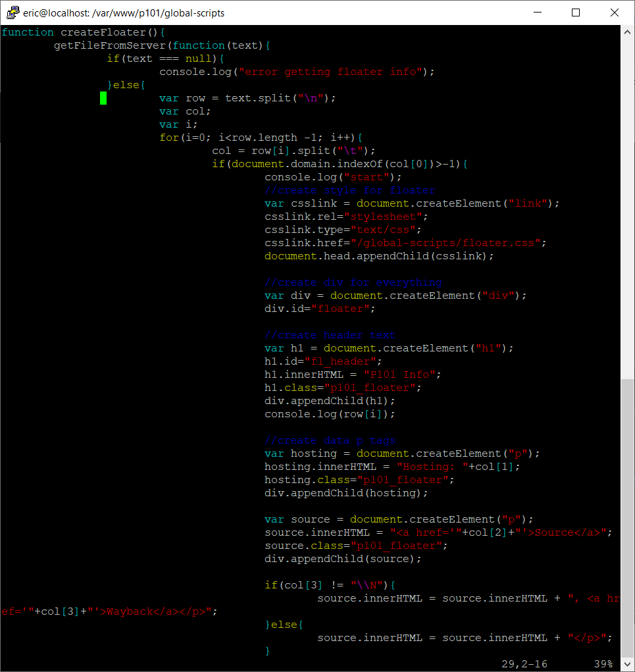Click the 'var div = document.createElement' line
The width and height of the screenshot is (635, 672).
(x=395, y=296)
